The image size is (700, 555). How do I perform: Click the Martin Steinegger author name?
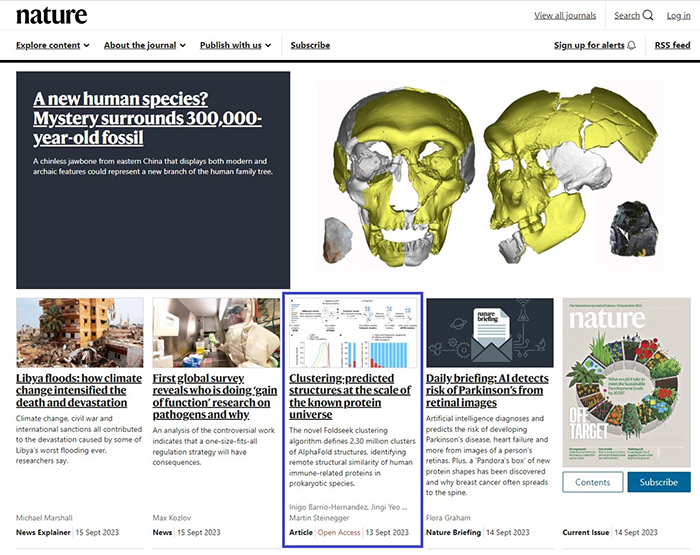click(319, 518)
